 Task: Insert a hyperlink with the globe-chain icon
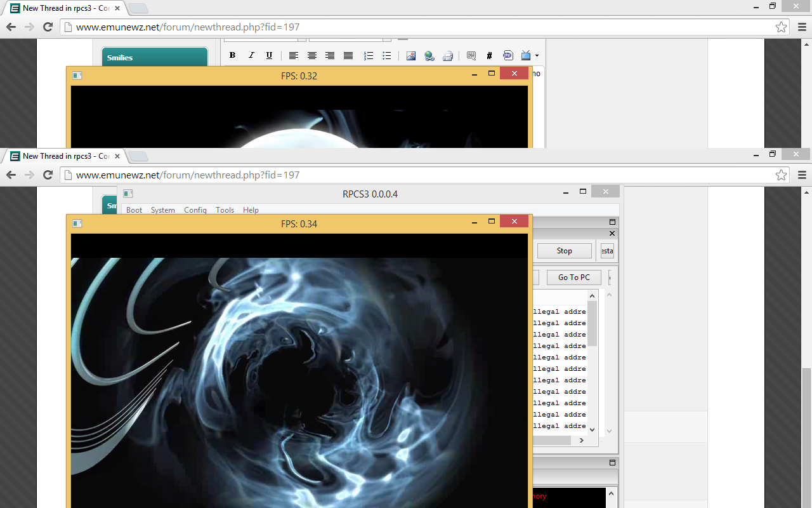click(429, 56)
